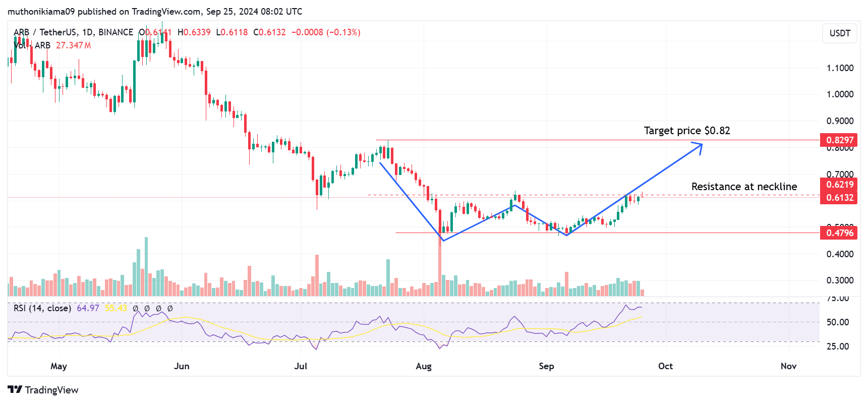Click the RSI 50.00 axis label
Image resolution: width=868 pixels, height=403 pixels.
pos(838,322)
